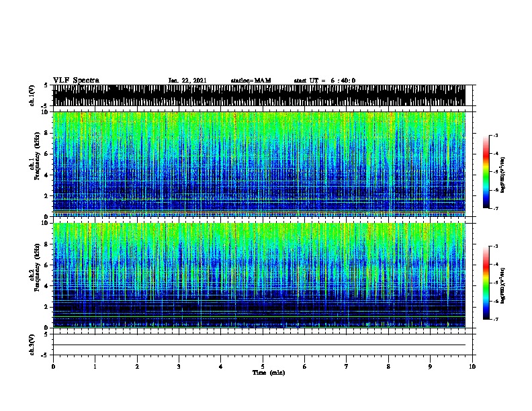Click the "Time (min)" axis label
Viewport: 532px width, 411px height.
coord(269,373)
